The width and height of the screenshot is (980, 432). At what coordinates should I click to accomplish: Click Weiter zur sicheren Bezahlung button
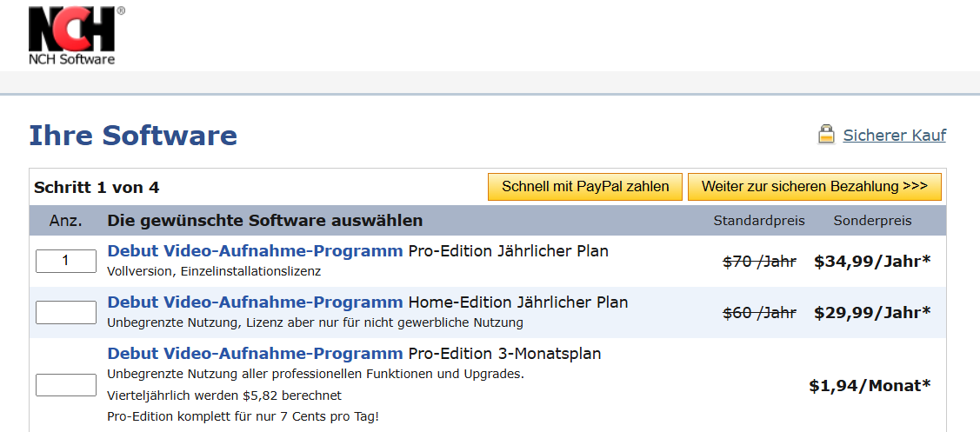click(x=815, y=186)
